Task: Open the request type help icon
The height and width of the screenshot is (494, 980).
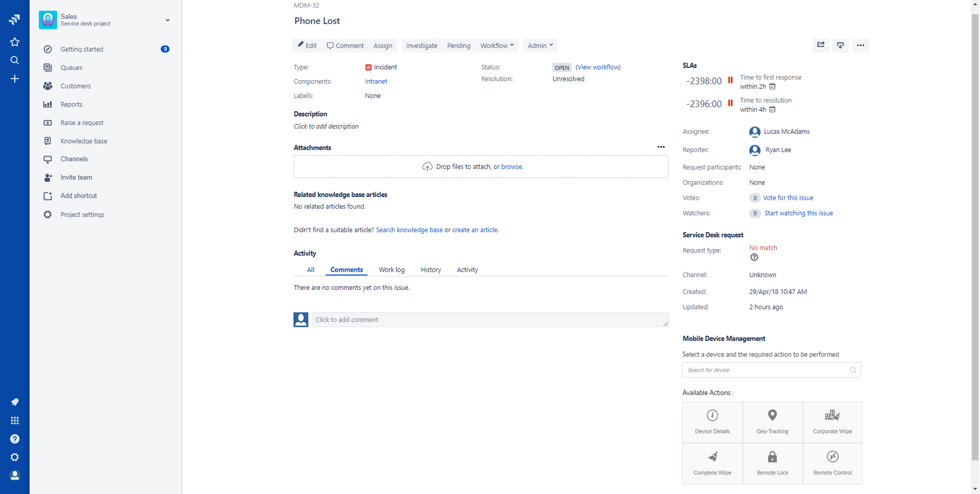Action: coord(754,257)
